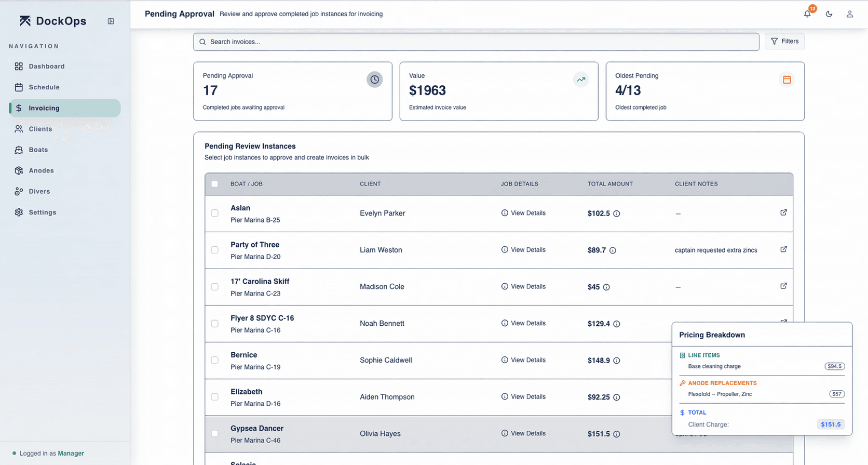Check the Flyer 8 SDYC C-16 row checkbox
868x465 pixels.
coord(215,324)
